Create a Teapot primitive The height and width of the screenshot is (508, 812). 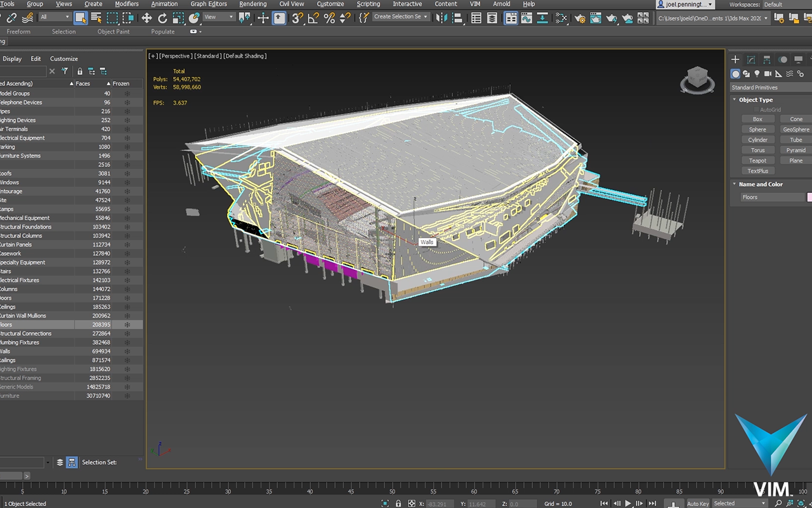pos(757,160)
